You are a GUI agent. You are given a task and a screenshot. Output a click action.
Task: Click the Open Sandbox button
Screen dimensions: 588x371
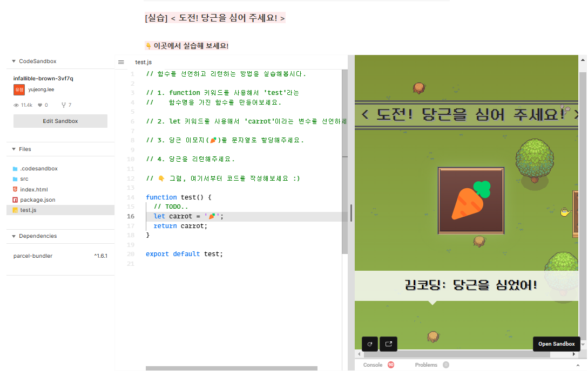[557, 343]
